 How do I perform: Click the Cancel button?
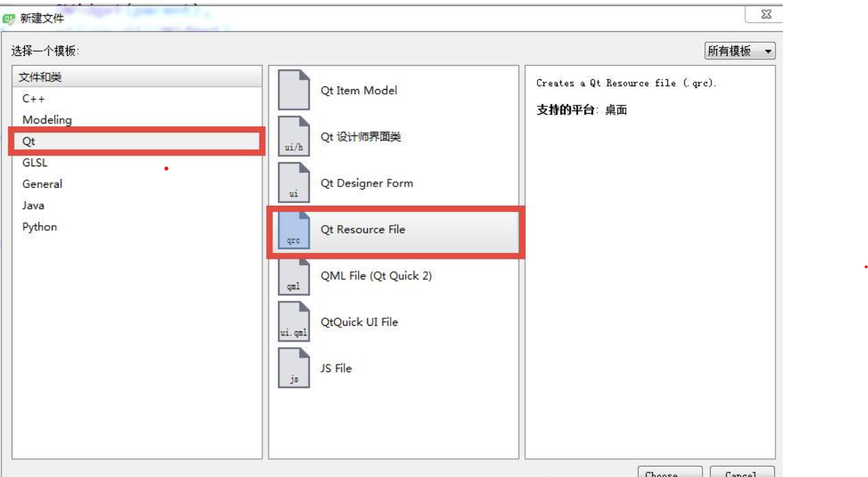click(742, 472)
